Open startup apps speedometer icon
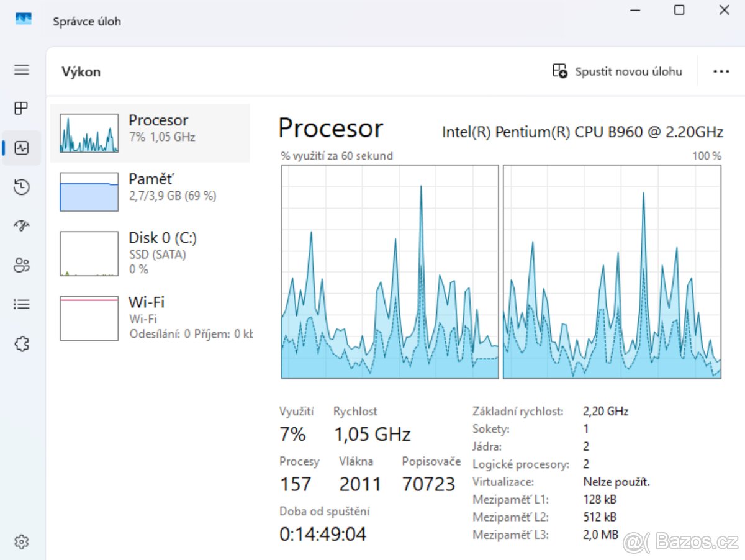This screenshot has height=560, width=745. point(21,225)
